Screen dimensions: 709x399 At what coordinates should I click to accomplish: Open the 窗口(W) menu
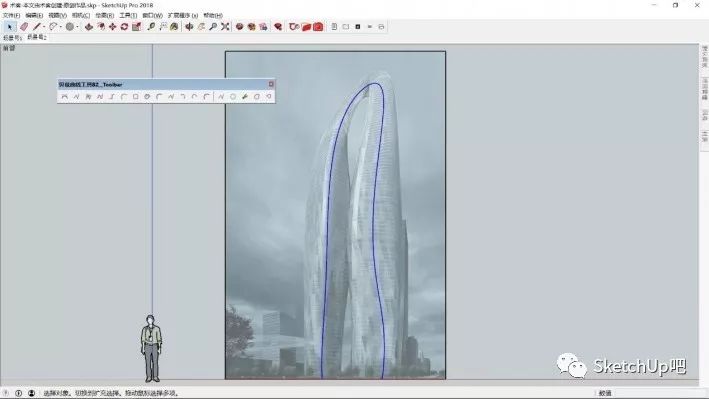click(x=152, y=15)
